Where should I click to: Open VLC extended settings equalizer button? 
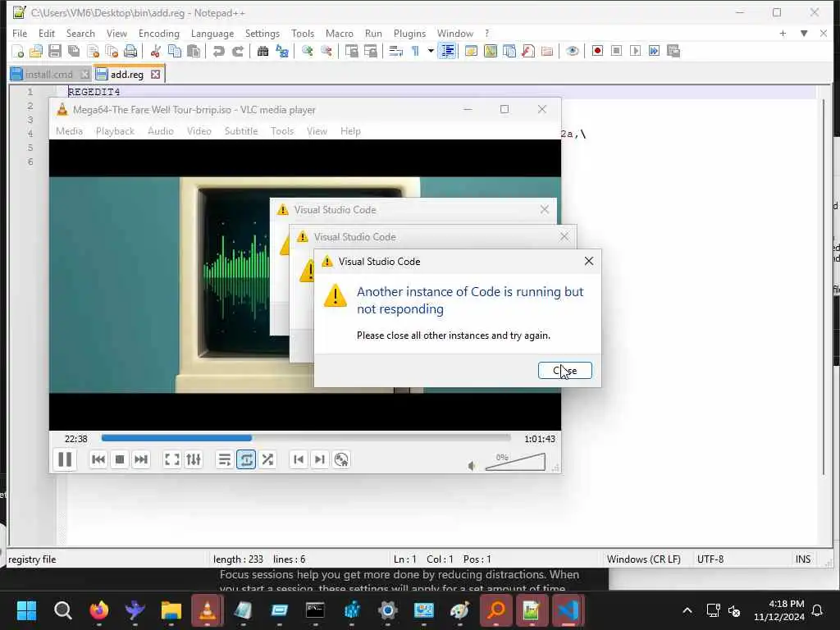click(x=194, y=459)
